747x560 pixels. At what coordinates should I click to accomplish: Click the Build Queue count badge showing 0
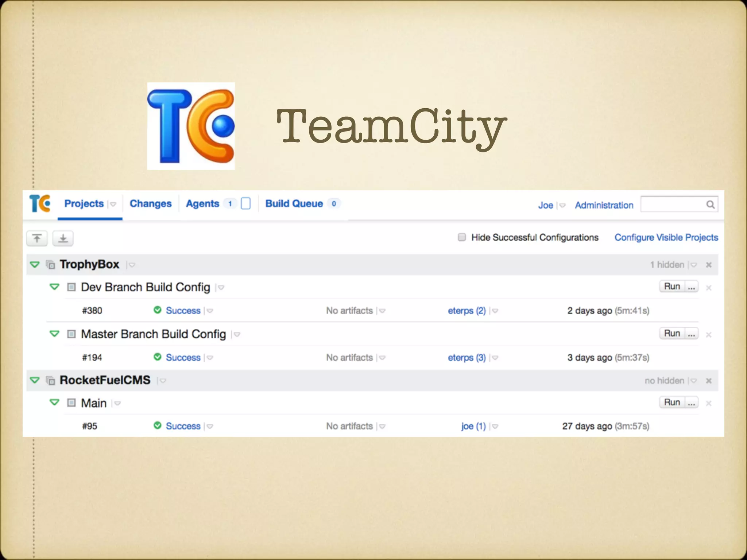334,203
